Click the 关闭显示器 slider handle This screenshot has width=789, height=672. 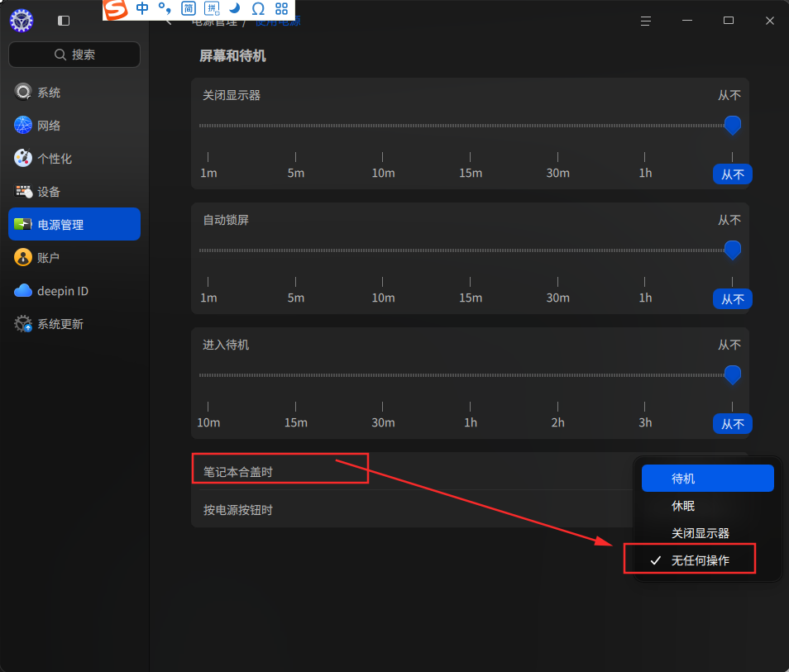tap(732, 125)
